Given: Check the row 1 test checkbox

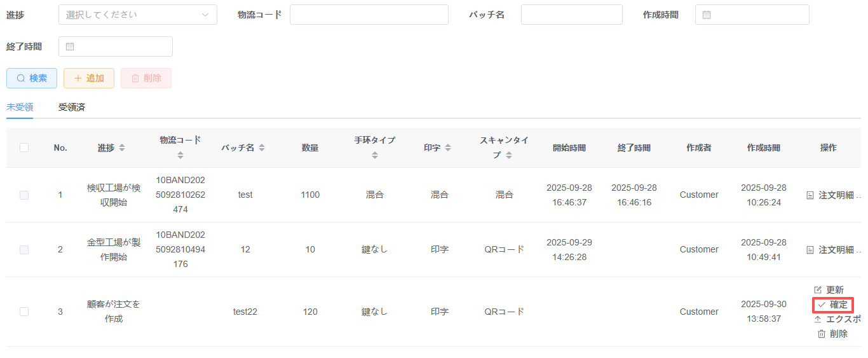Looking at the screenshot, I should 24,195.
